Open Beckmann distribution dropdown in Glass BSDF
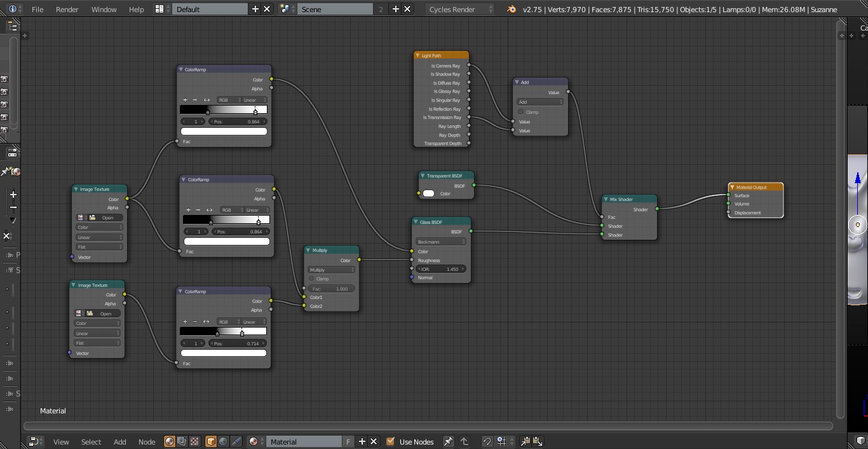Image resolution: width=868 pixels, height=449 pixels. coord(441,242)
